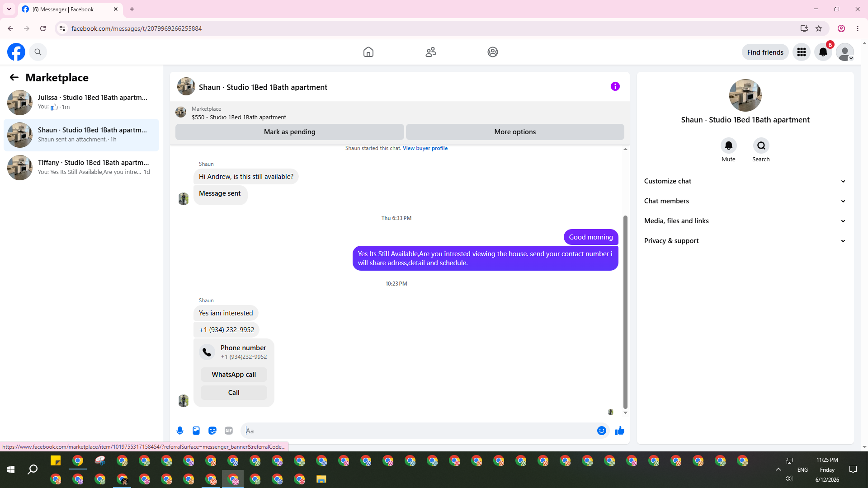Close the Messenger browser tab
Viewport: 868px width, 488px height.
(x=116, y=9)
